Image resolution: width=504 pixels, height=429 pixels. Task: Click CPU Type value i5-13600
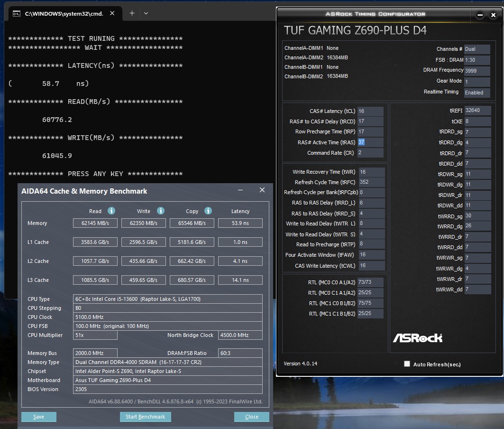coord(168,299)
